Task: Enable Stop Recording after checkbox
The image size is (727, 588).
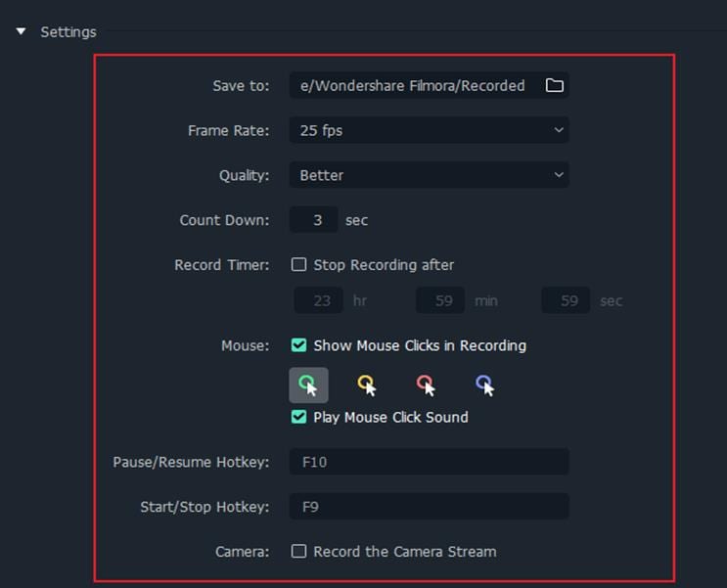Action: point(298,264)
